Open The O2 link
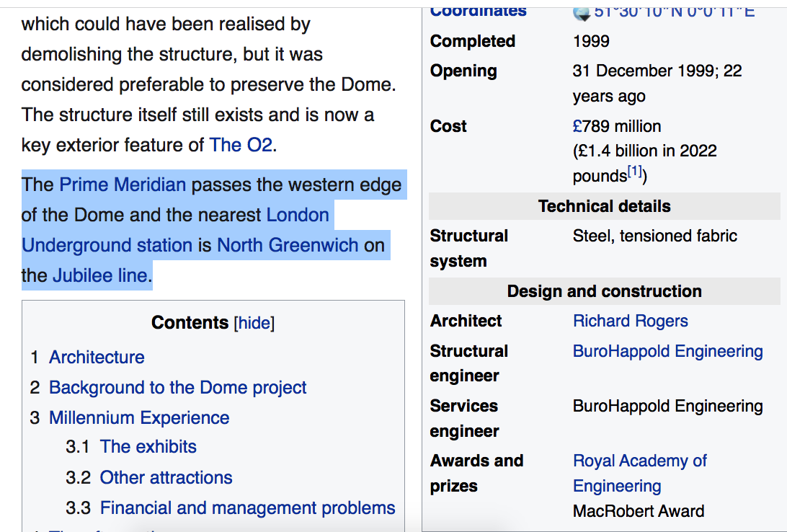This screenshot has width=787, height=532. click(241, 145)
